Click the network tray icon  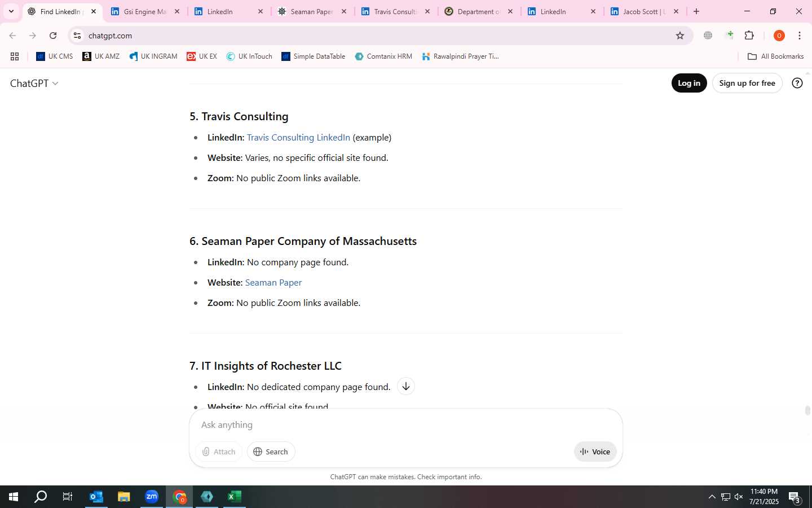pyautogui.click(x=725, y=497)
